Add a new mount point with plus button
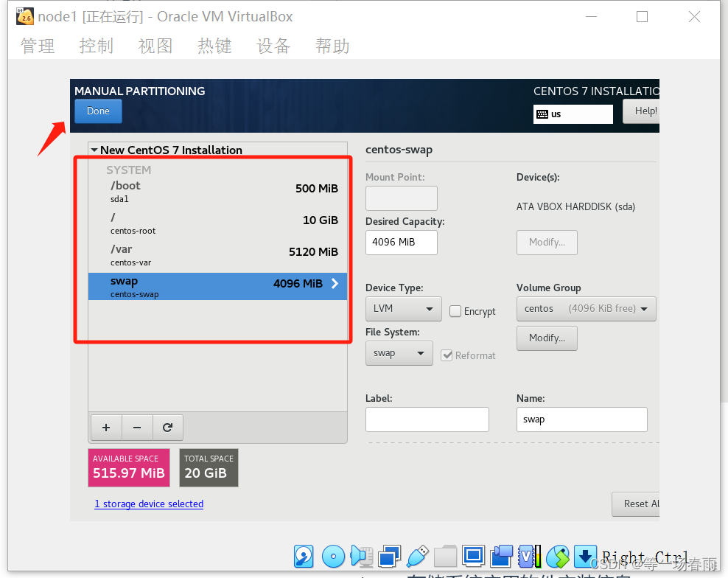The height and width of the screenshot is (578, 728). coord(106,428)
